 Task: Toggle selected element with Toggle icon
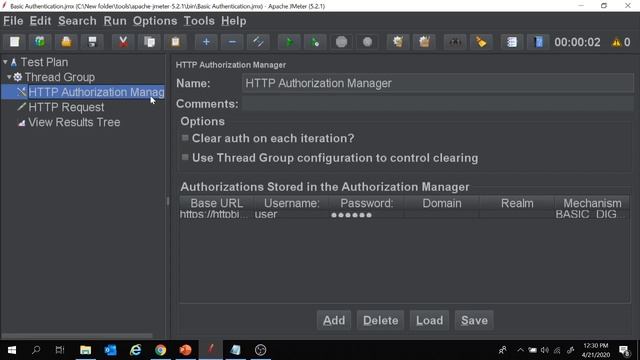258,42
